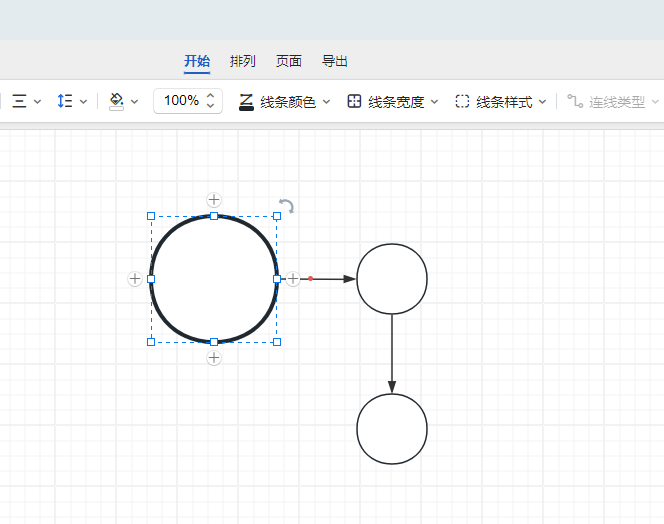Increase zoom with the stepper up arrow
The width and height of the screenshot is (664, 524).
click(210, 96)
